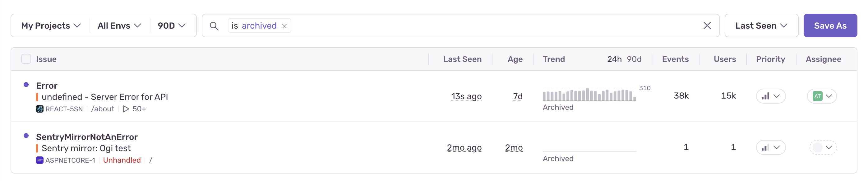Switch the trend view to 24h
The height and width of the screenshot is (181, 868).
(x=614, y=59)
